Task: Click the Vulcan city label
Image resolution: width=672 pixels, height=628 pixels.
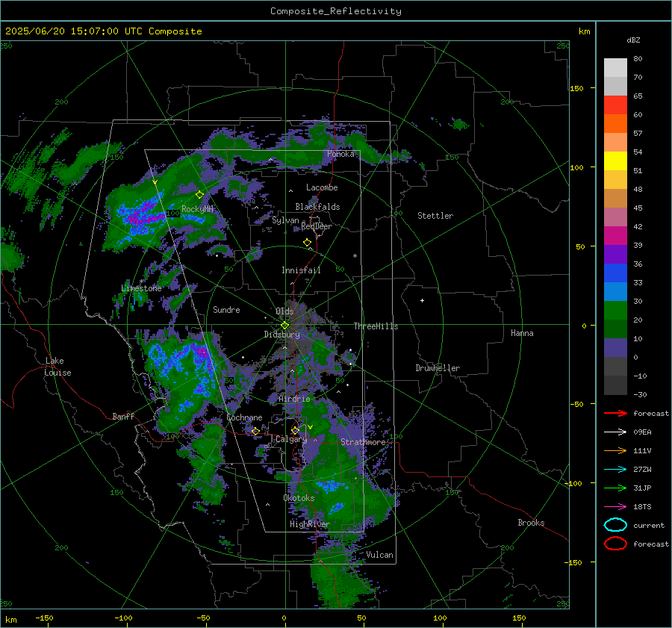Action: tap(379, 555)
